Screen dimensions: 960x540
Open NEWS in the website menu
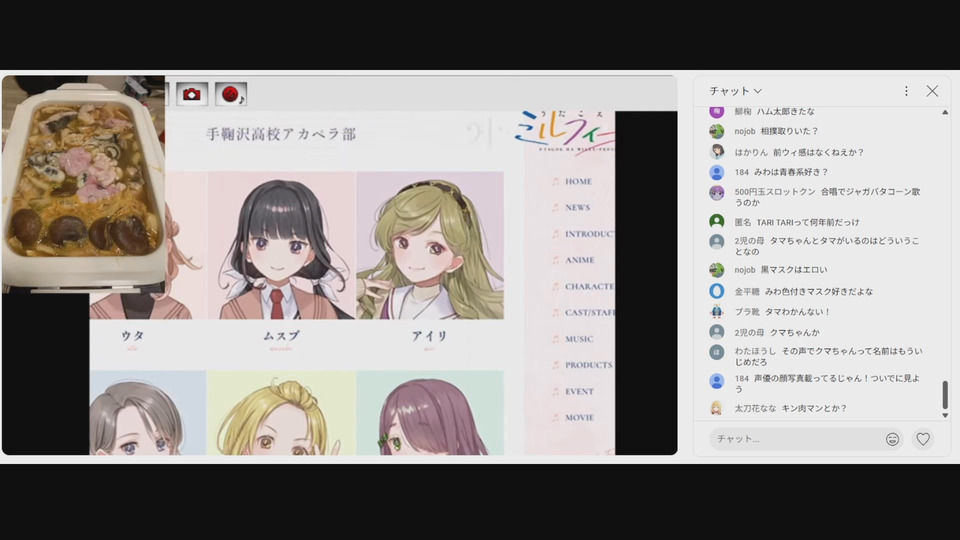(x=577, y=208)
